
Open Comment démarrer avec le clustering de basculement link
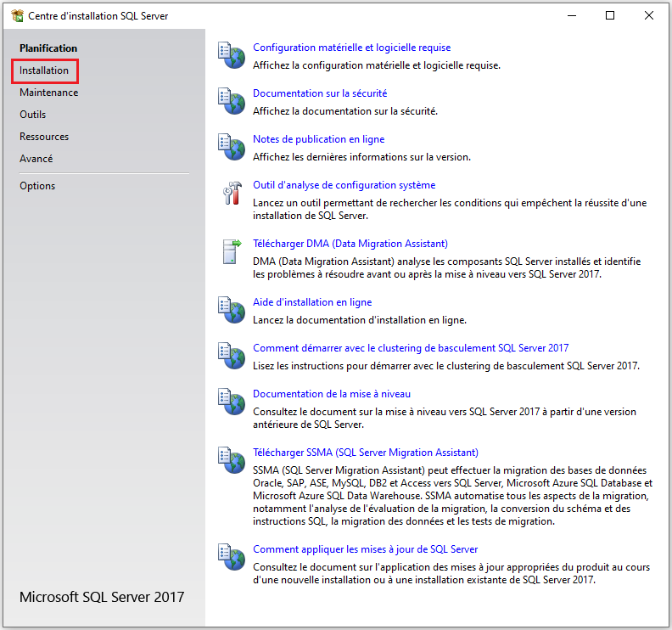click(411, 348)
